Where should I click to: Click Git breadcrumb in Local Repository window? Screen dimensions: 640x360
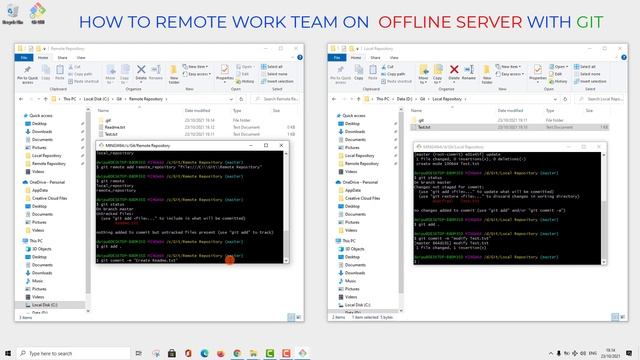[x=422, y=99]
